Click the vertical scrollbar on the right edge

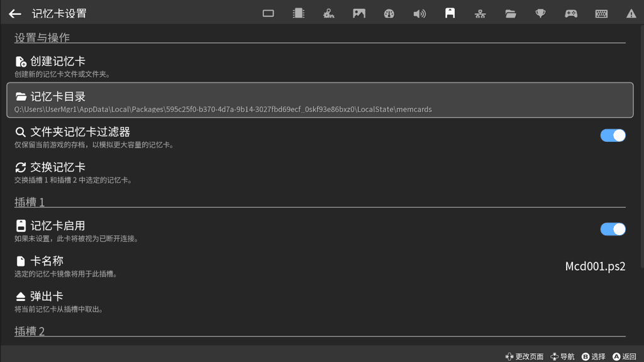coord(642,148)
